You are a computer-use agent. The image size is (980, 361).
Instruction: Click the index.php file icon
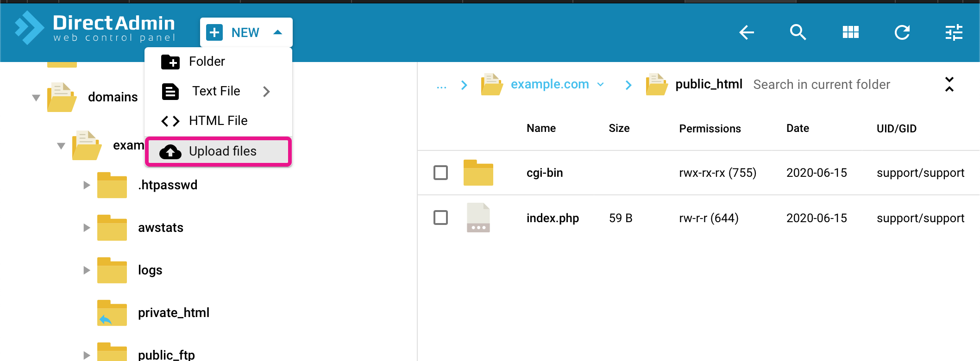[478, 218]
